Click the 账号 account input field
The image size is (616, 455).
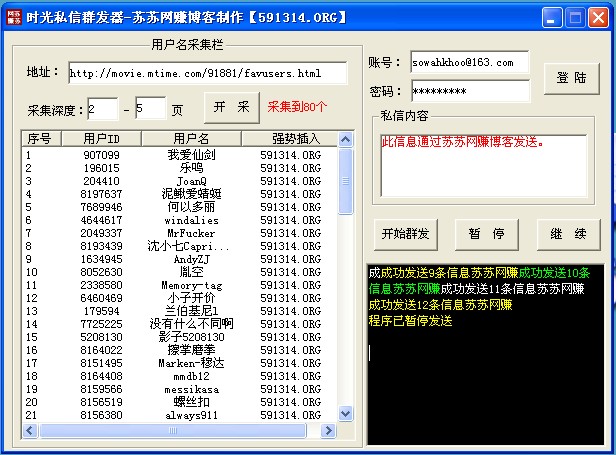[x=470, y=62]
